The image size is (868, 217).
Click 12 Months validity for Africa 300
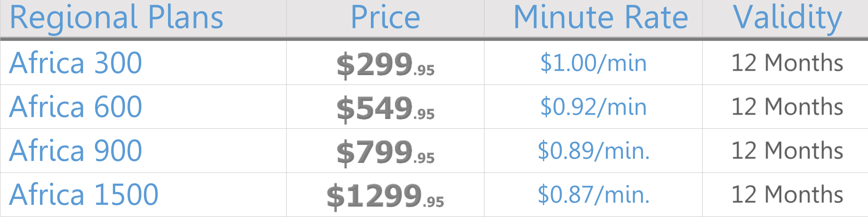787,63
